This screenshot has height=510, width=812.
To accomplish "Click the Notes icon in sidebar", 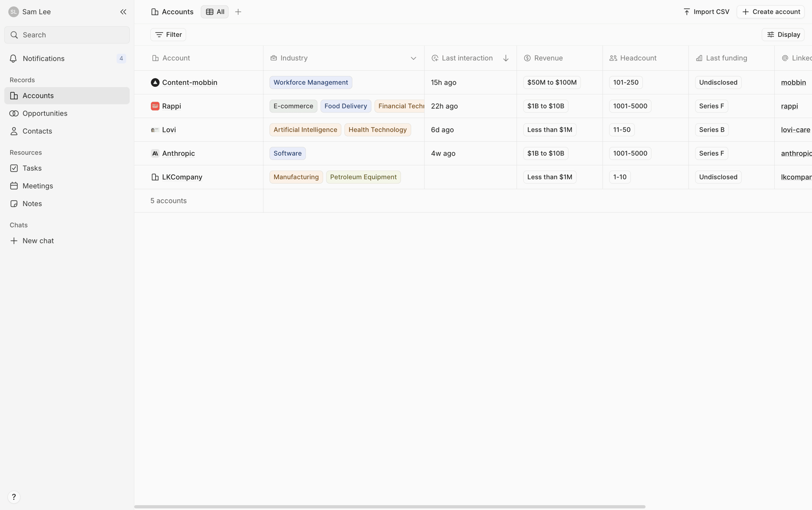I will (x=14, y=204).
